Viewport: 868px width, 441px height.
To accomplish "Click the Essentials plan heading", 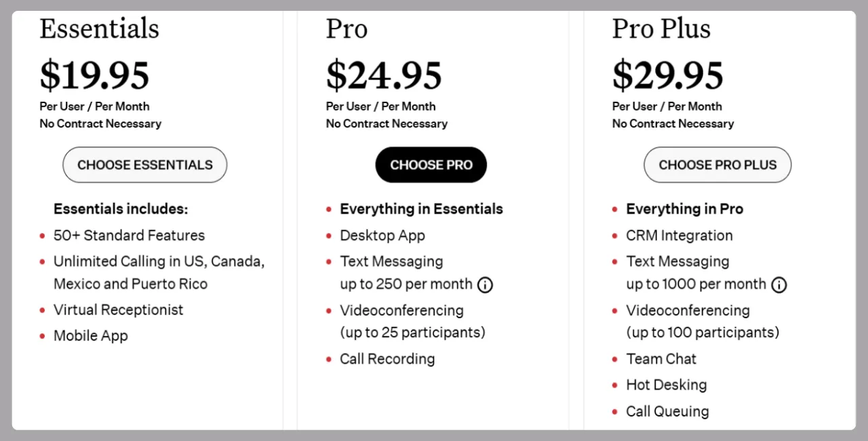I will click(x=99, y=28).
